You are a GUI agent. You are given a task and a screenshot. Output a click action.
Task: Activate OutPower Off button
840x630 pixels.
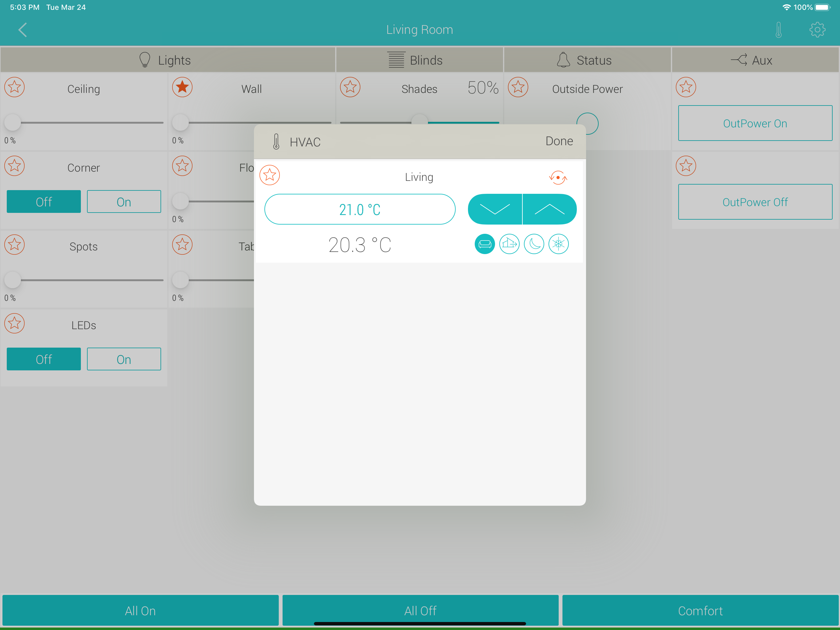(x=755, y=202)
